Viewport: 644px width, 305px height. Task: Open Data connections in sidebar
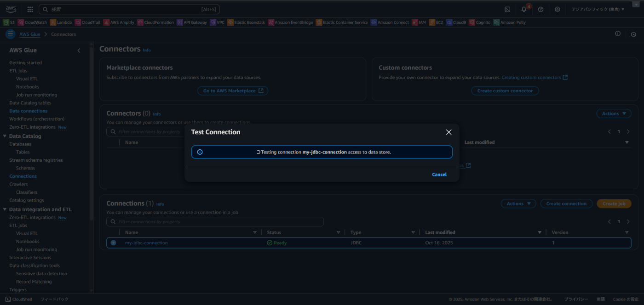(29, 111)
